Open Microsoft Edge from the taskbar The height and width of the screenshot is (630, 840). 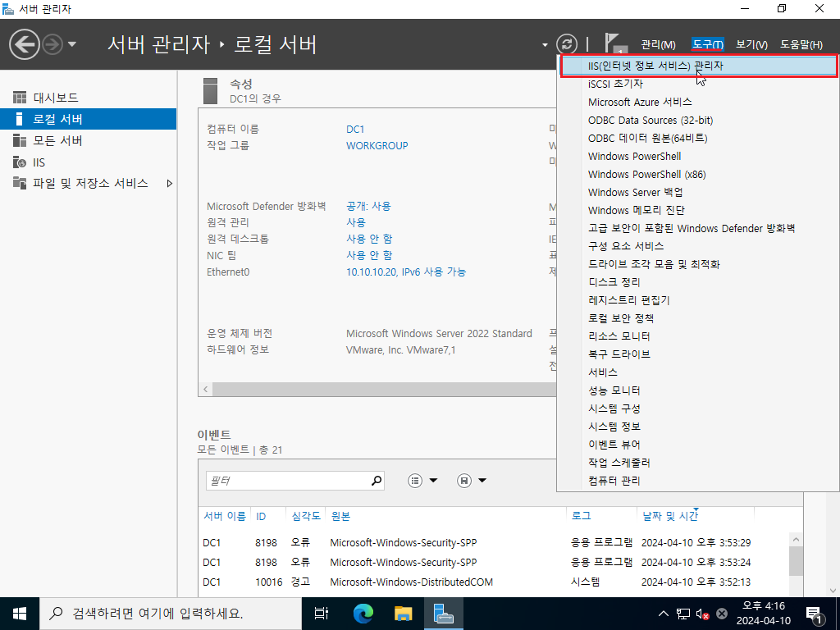click(x=363, y=614)
